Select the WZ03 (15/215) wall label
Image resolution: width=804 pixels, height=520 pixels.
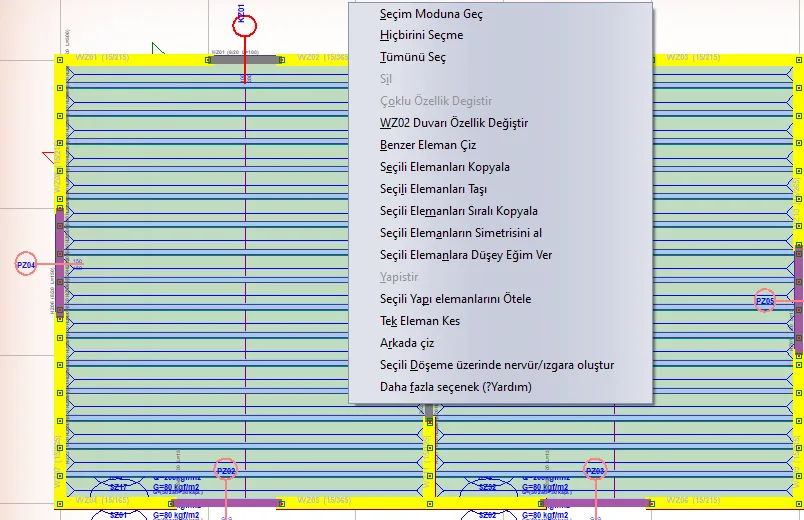click(693, 57)
